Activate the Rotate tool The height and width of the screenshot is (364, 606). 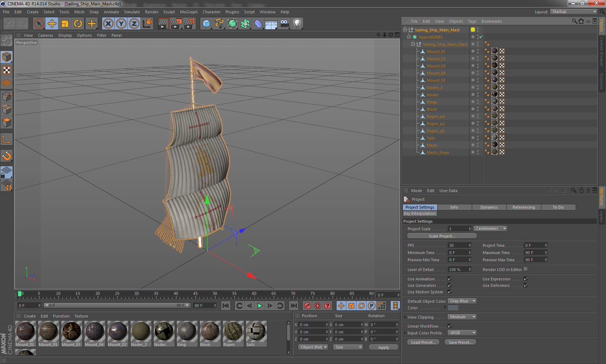(78, 24)
